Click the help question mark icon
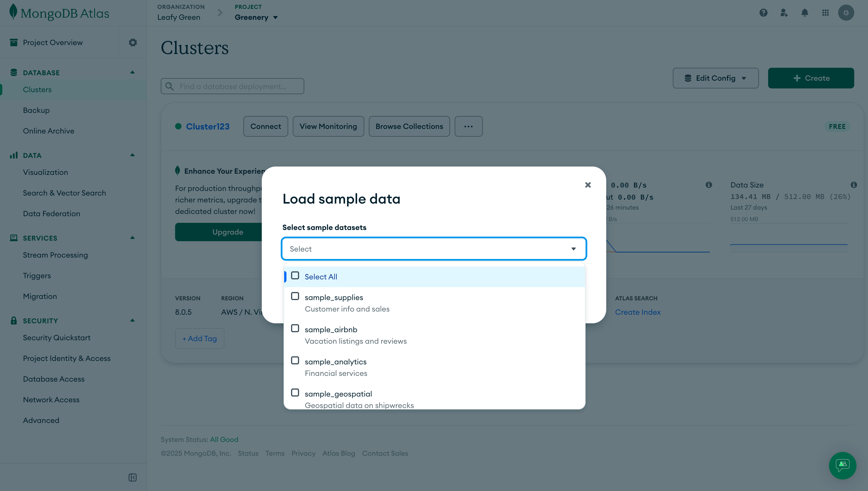The height and width of the screenshot is (491, 868). tap(763, 13)
